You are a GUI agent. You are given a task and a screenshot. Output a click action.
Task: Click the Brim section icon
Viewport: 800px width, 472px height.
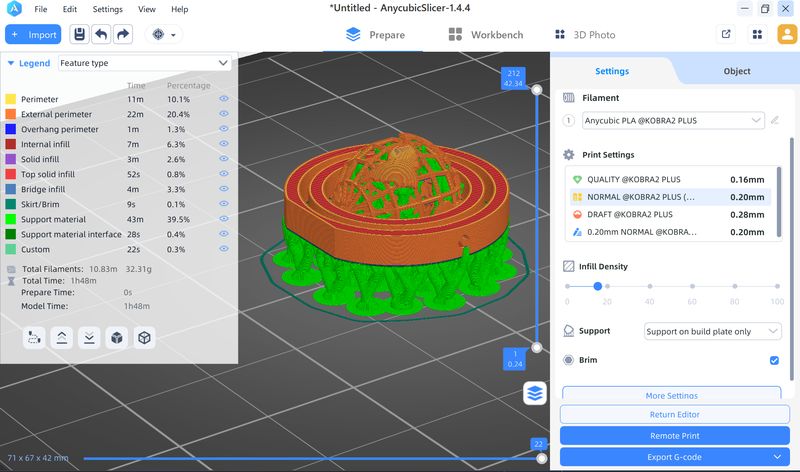point(568,360)
